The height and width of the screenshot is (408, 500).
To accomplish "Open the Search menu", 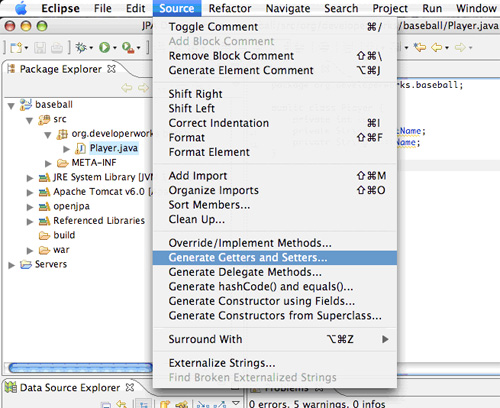I will 341,8.
